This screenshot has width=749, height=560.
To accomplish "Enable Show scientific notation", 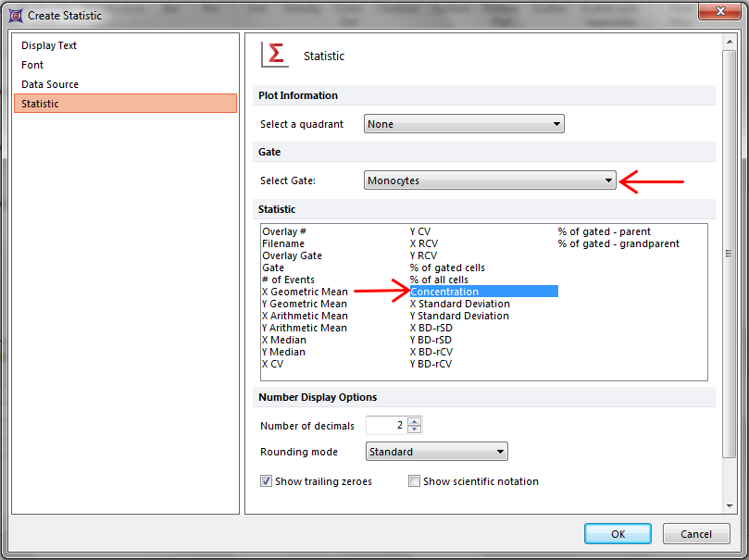I will tap(415, 481).
